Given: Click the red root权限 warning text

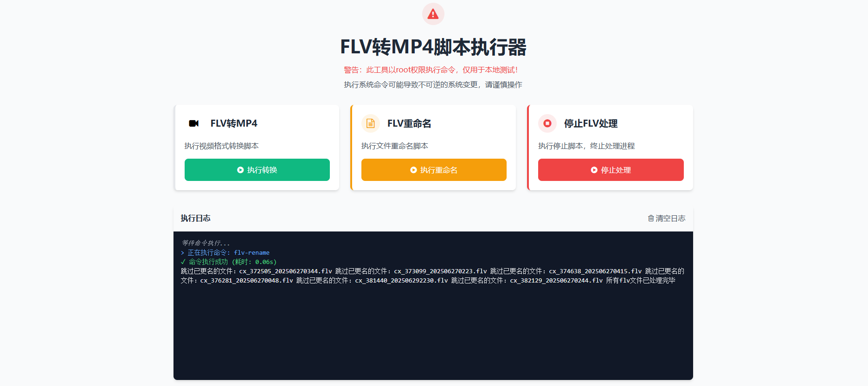Looking at the screenshot, I should [431, 70].
